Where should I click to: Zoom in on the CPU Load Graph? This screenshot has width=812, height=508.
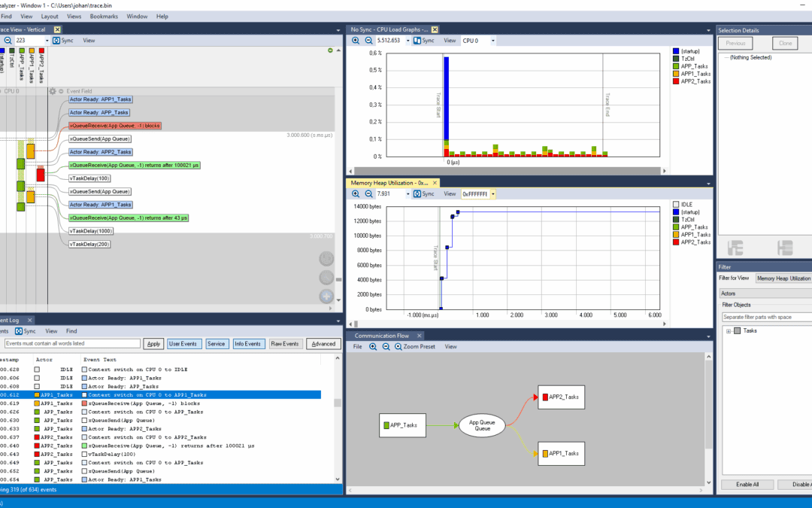356,41
